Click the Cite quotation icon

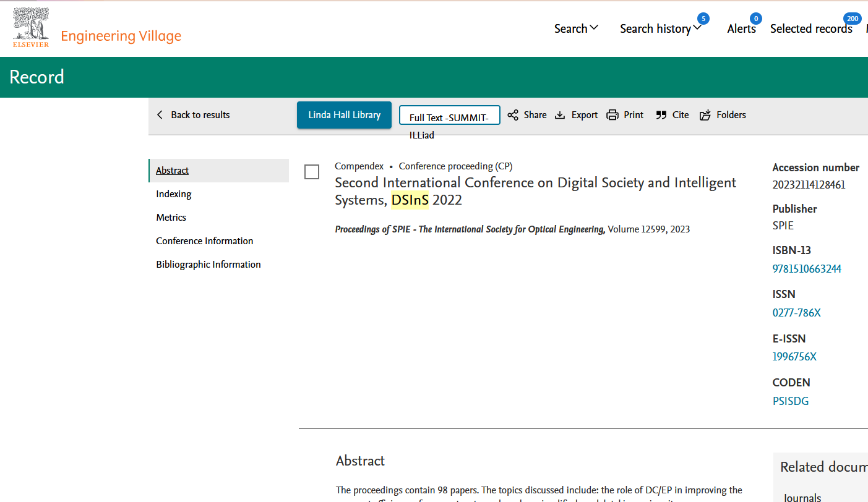661,115
